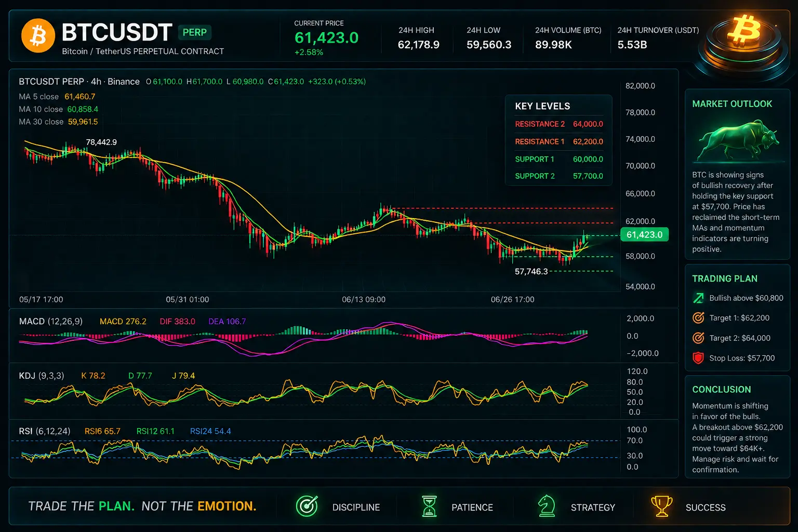Click the 24H volume value 89.98K

pos(553,45)
